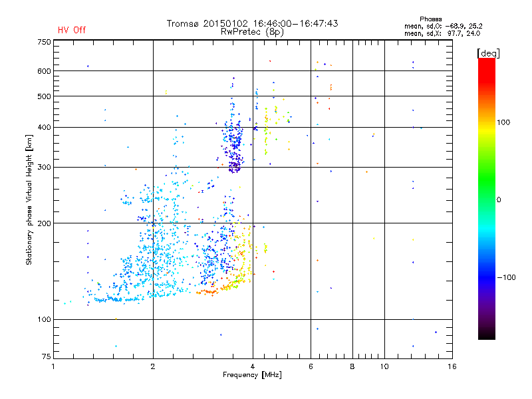Image resolution: width=532 pixels, height=399 pixels.
Task: Click the dense purple echo cluster near 300 km
Action: click(235, 166)
